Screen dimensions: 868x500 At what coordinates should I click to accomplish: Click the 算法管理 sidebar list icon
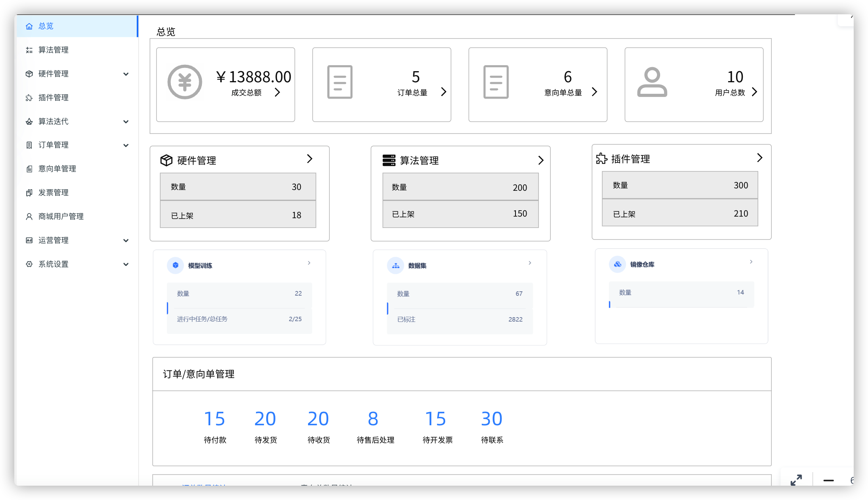coord(29,50)
